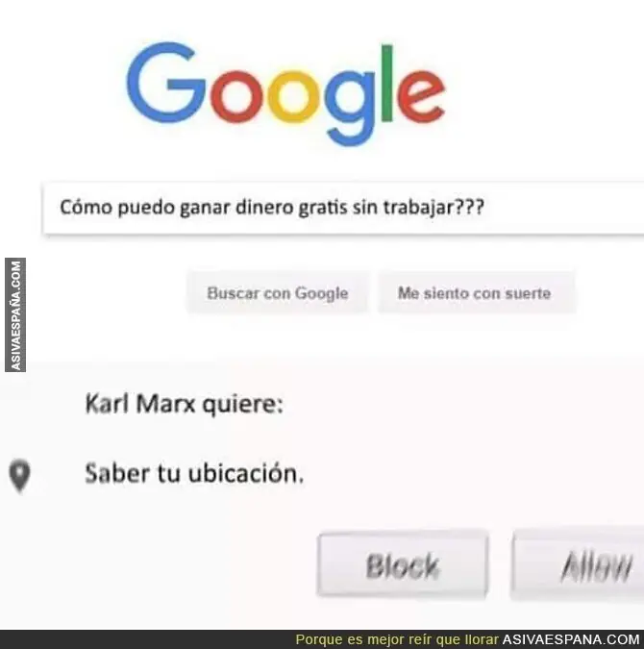The image size is (644, 649).
Task: Allow Karl Marx to know your location
Action: click(579, 565)
